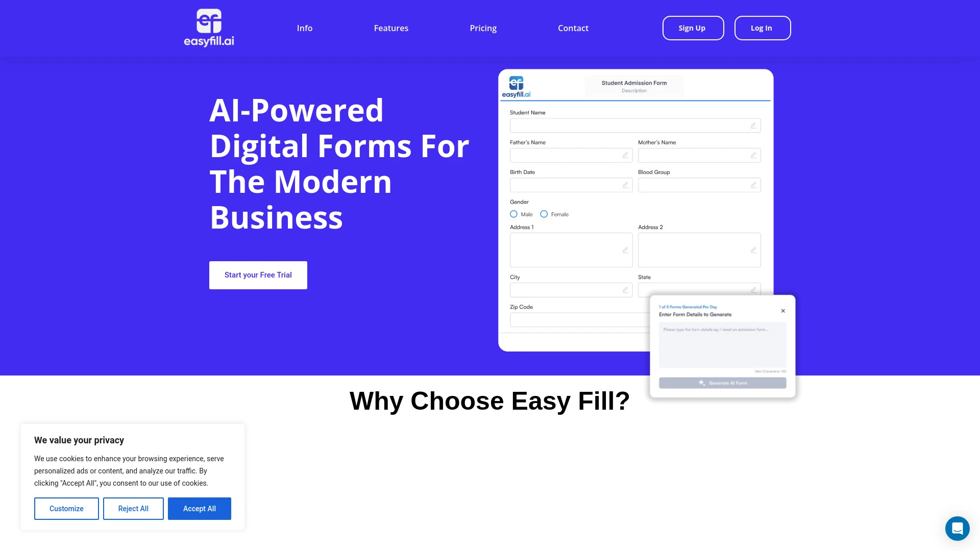980x551 pixels.
Task: Open the Features navigation menu item
Action: pyautogui.click(x=391, y=28)
